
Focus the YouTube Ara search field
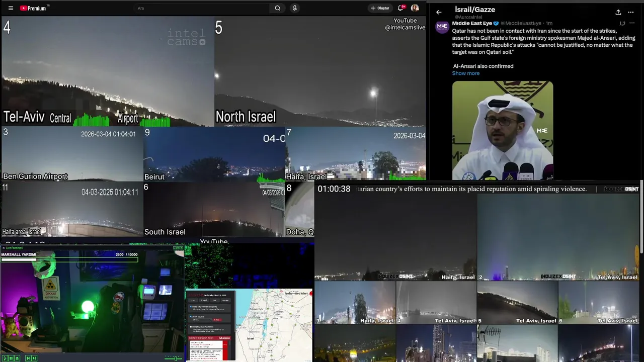201,8
